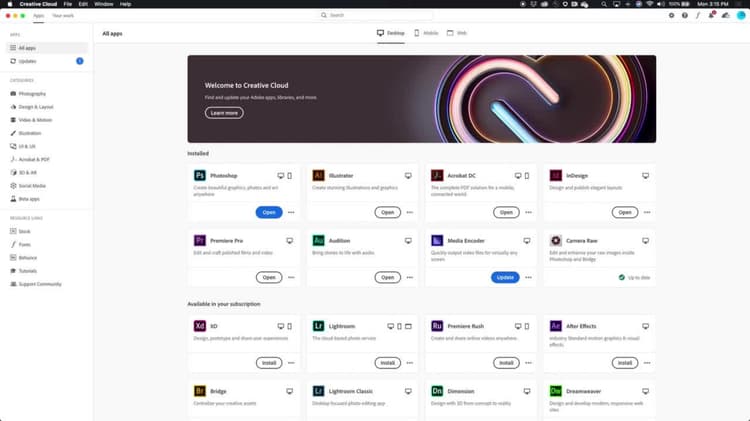Image resolution: width=750 pixels, height=421 pixels.
Task: Click the Lightroom app icon
Action: [x=318, y=326]
